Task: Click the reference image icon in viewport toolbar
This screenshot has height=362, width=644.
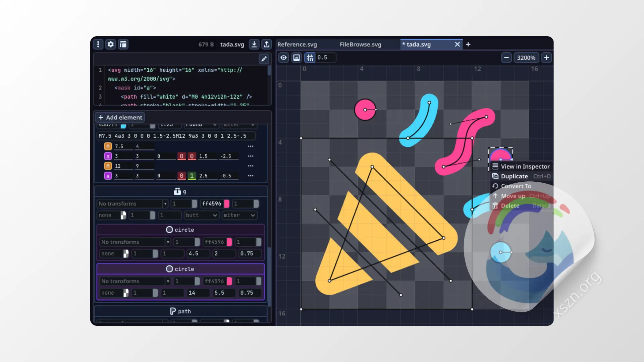Action: pyautogui.click(x=297, y=58)
